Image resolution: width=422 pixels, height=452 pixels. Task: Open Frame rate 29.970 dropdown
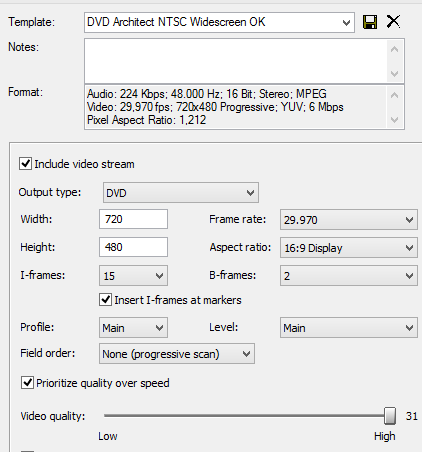349,220
